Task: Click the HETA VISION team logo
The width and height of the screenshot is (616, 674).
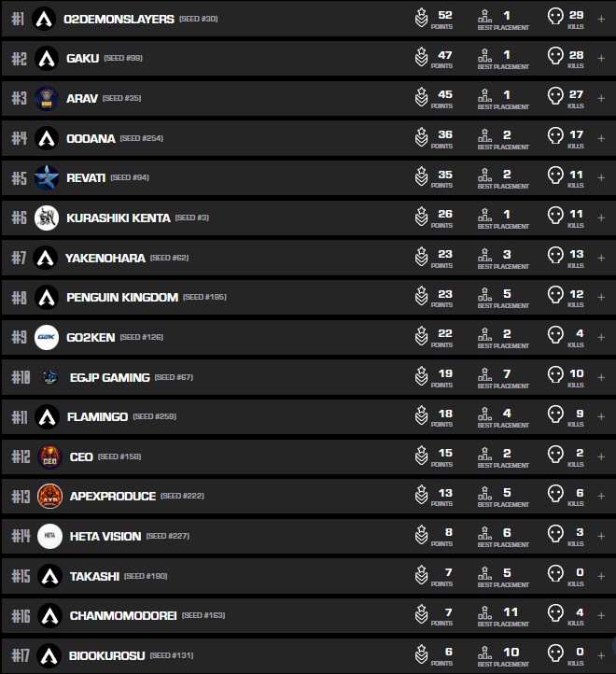Action: [x=49, y=537]
